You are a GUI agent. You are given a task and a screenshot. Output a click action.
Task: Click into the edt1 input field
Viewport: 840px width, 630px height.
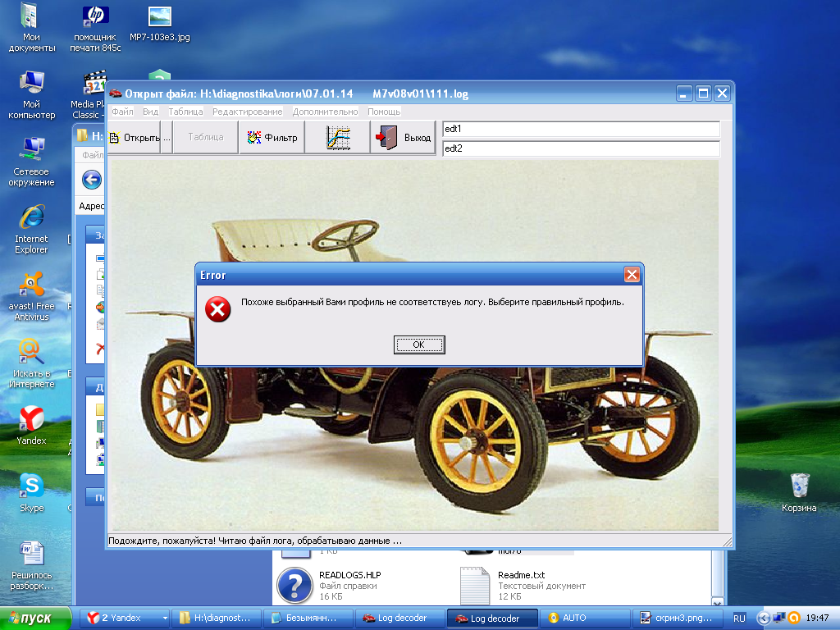click(582, 129)
